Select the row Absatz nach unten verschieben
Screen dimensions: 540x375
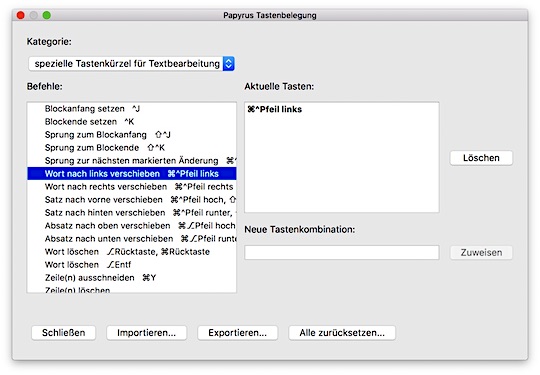point(132,239)
